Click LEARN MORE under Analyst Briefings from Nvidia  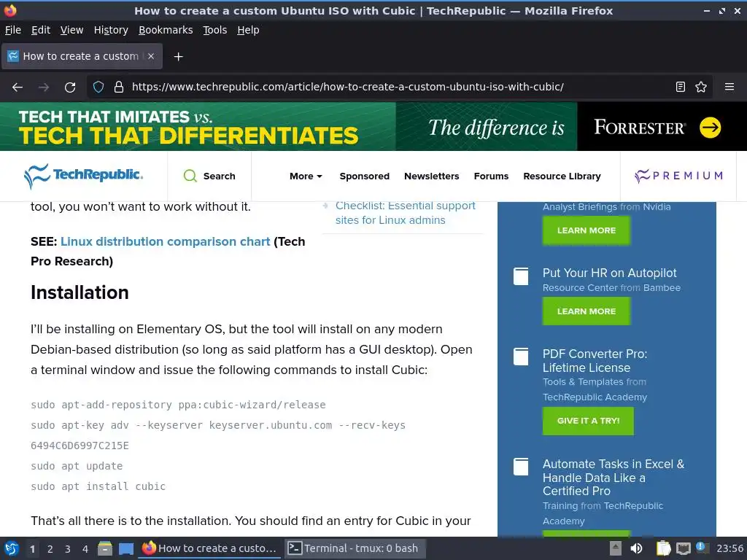click(x=587, y=230)
